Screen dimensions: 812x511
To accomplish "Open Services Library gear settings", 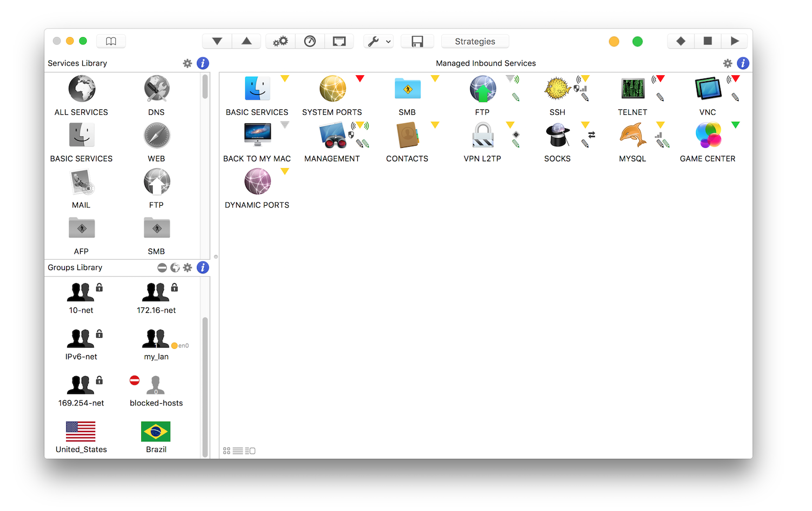I will click(x=187, y=63).
